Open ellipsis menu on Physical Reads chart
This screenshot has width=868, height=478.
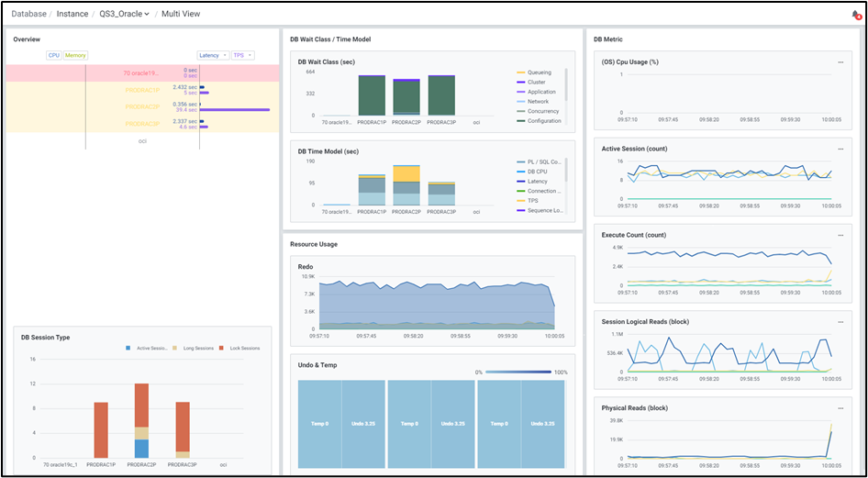click(840, 408)
